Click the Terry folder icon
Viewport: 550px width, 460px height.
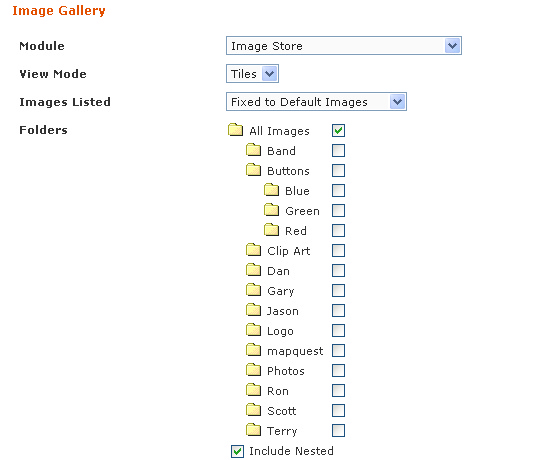[253, 429]
